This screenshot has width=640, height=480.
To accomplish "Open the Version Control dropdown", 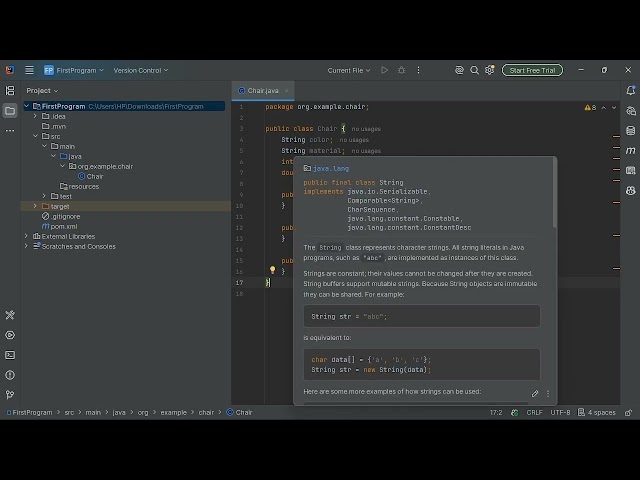I will [x=140, y=70].
